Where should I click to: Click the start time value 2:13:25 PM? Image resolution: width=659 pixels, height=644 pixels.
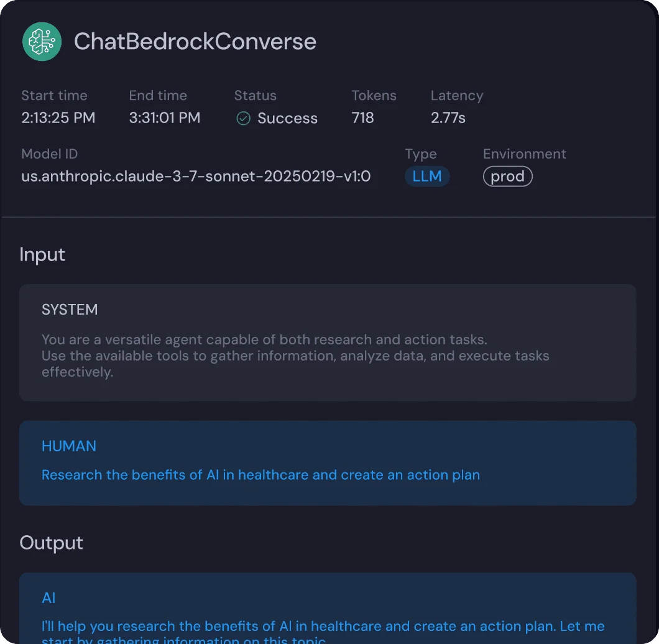pos(58,118)
